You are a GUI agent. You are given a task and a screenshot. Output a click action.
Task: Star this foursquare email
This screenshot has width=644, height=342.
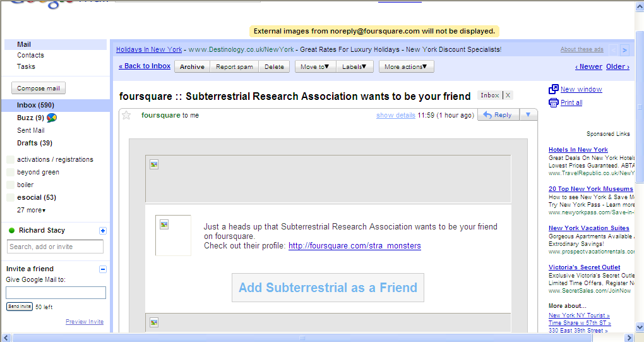126,115
